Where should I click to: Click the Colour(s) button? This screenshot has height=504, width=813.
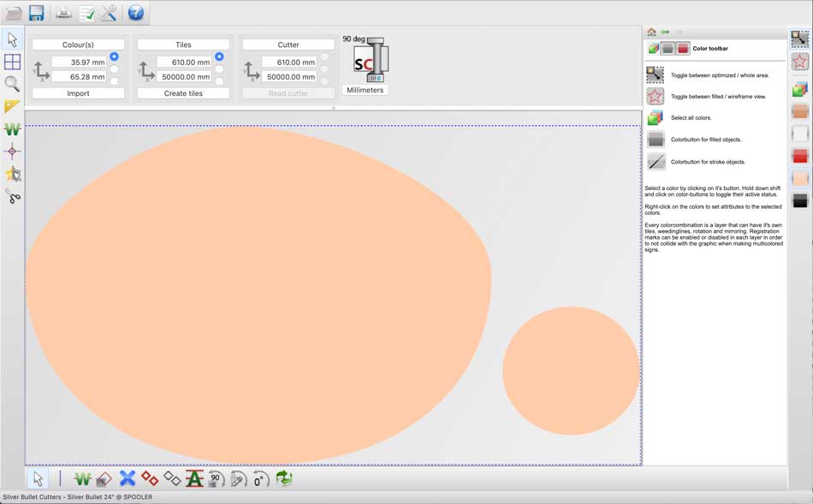[78, 44]
